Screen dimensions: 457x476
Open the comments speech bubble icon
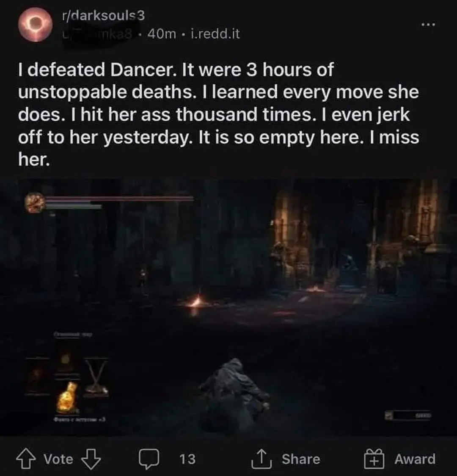pos(149,459)
